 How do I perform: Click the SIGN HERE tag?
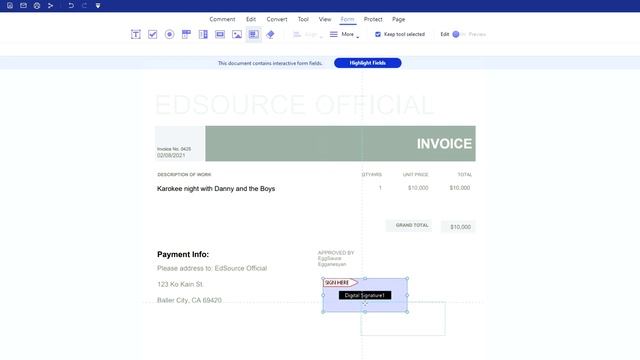340,282
